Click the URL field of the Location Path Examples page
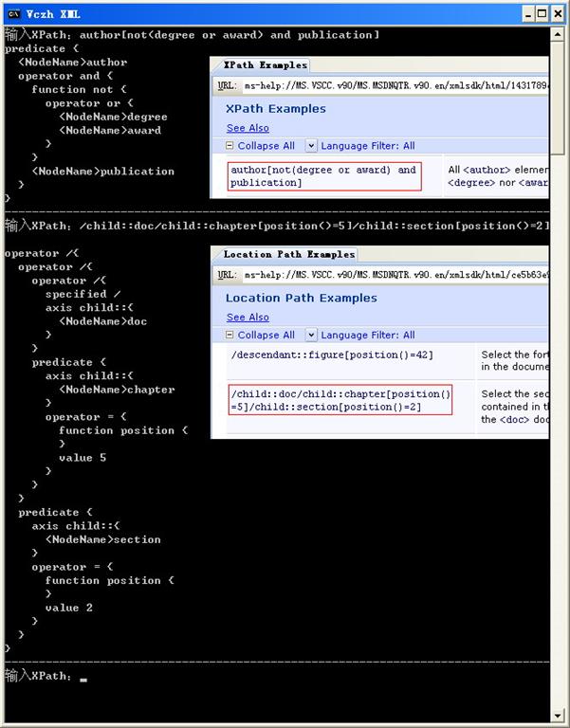This screenshot has height=728, width=570. 395,275
